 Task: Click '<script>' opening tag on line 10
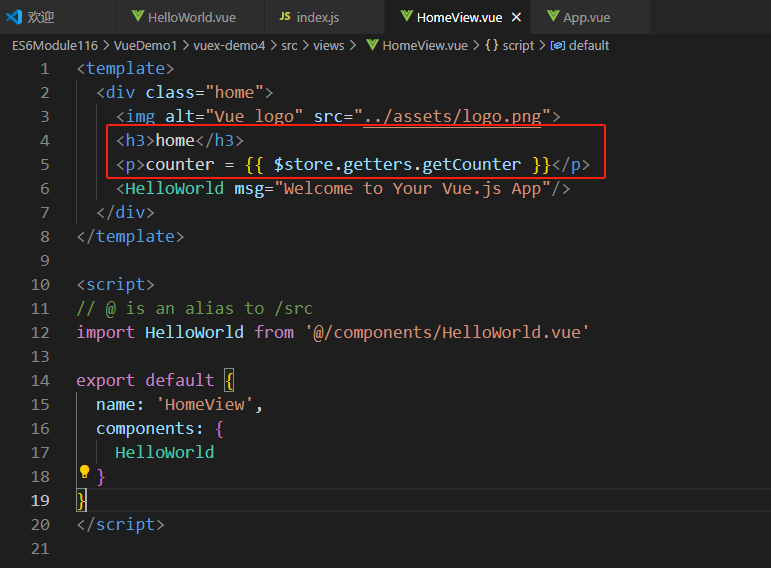tap(116, 285)
